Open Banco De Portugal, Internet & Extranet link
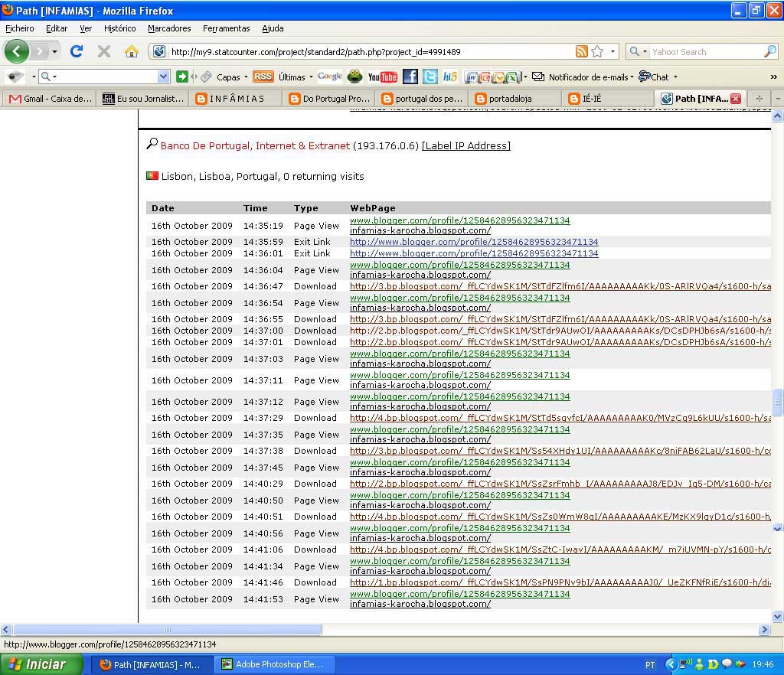Viewport: 784px width, 675px height. coord(255,145)
